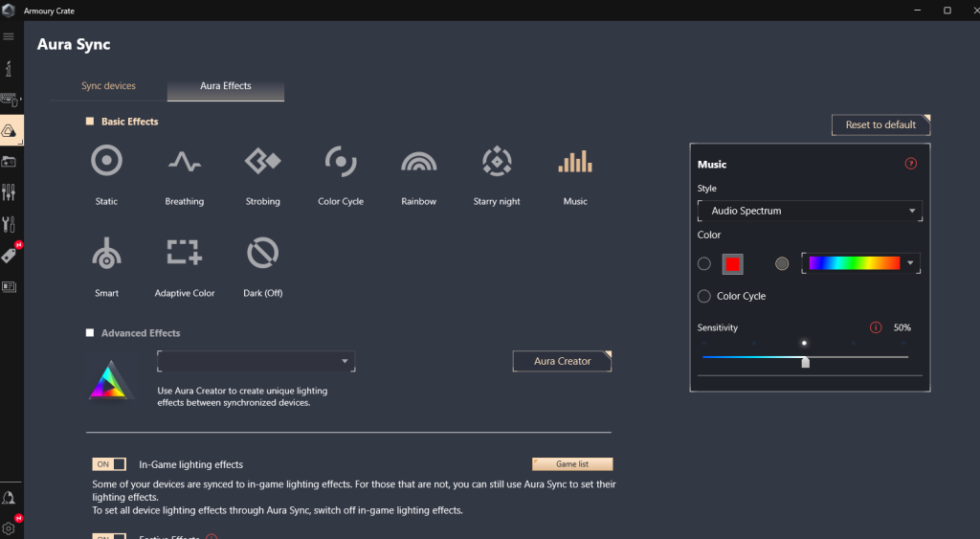Viewport: 980px width, 539px height.
Task: Launch Aura Creator
Action: pos(562,361)
